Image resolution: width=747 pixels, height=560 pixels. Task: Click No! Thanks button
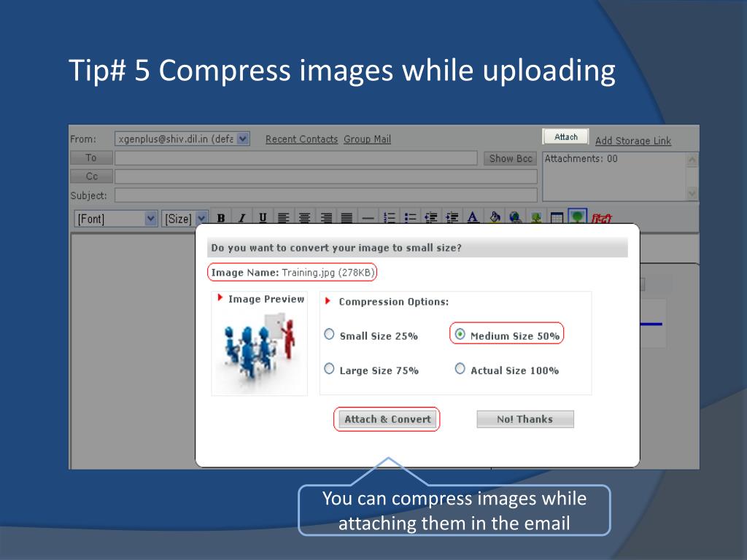pos(525,419)
